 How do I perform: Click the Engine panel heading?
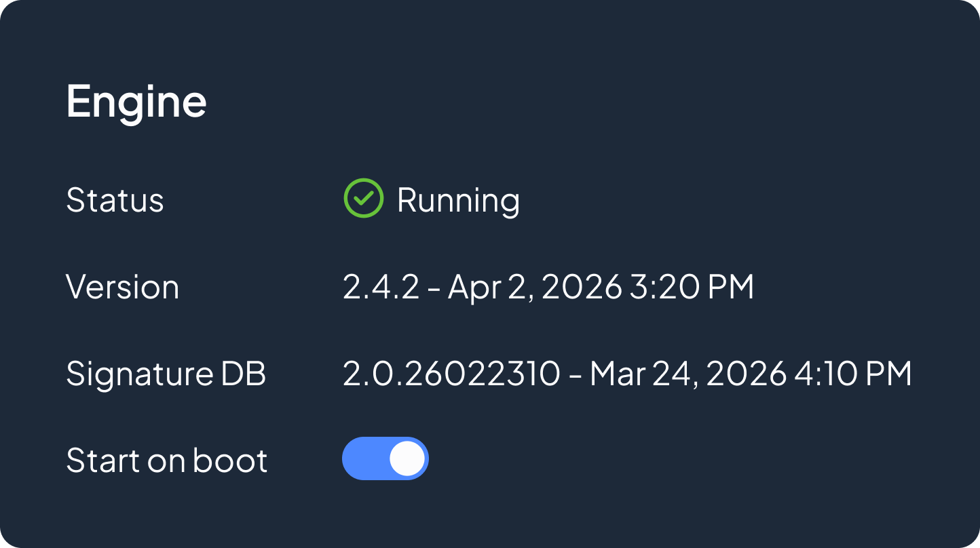pyautogui.click(x=136, y=101)
